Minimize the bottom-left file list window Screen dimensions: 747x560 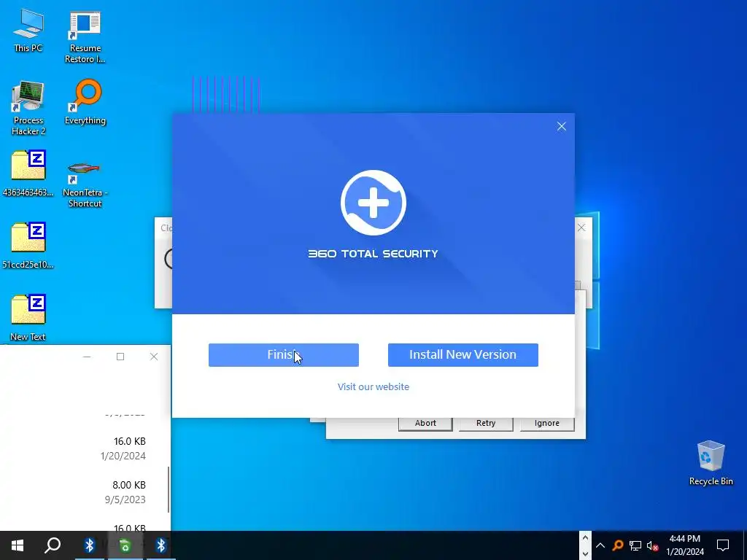point(87,357)
